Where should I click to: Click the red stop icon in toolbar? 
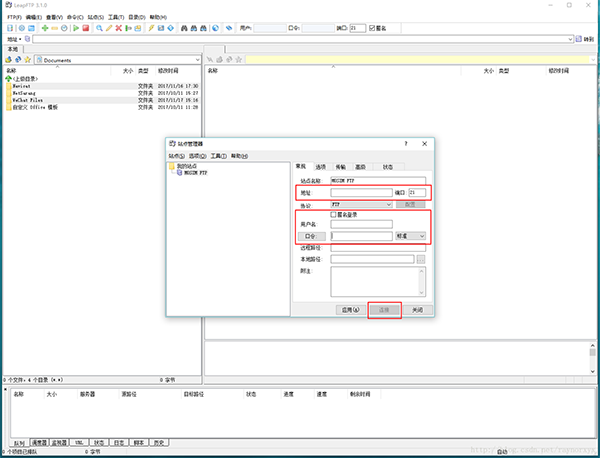pyautogui.click(x=86, y=28)
